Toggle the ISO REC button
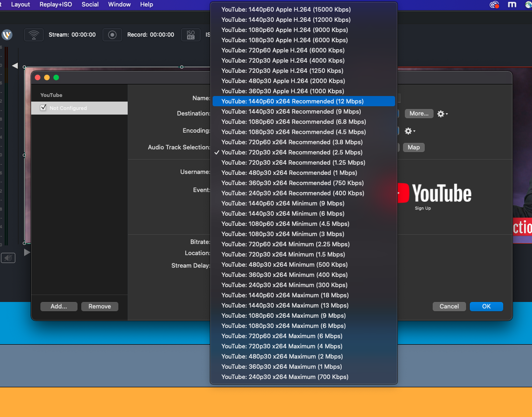 click(x=191, y=35)
